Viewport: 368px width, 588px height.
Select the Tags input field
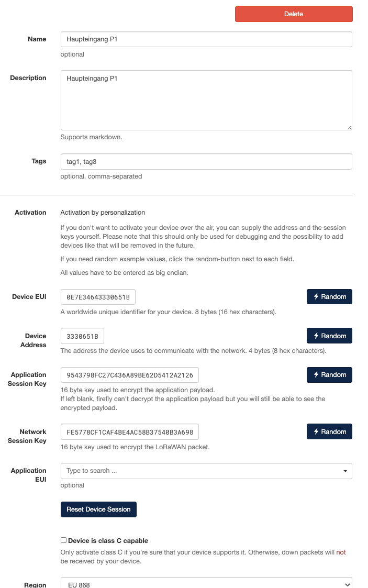206,161
